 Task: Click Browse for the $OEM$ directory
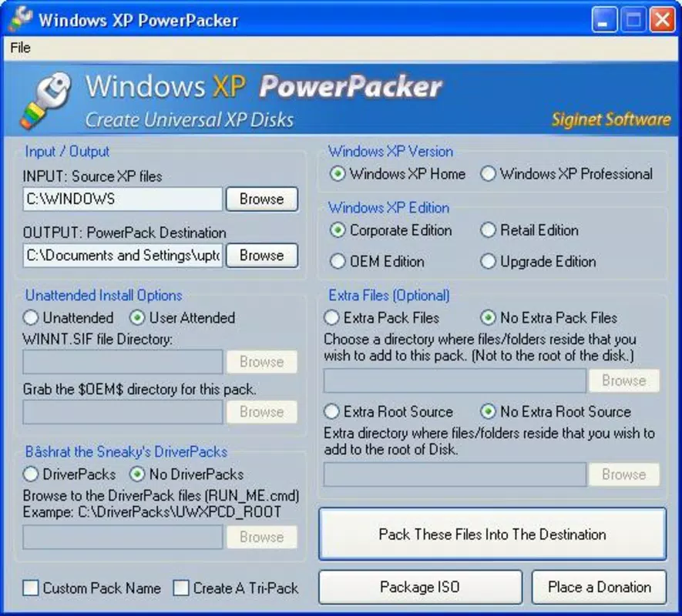pos(262,412)
